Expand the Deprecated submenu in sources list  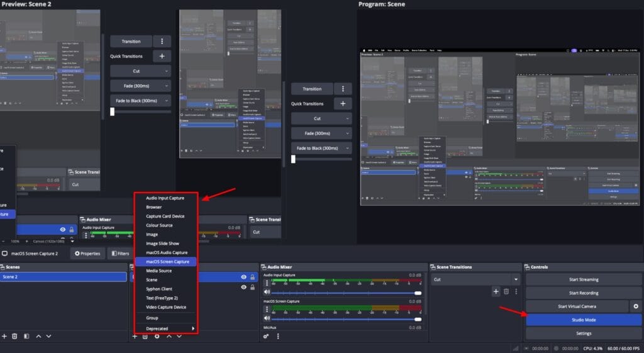165,328
